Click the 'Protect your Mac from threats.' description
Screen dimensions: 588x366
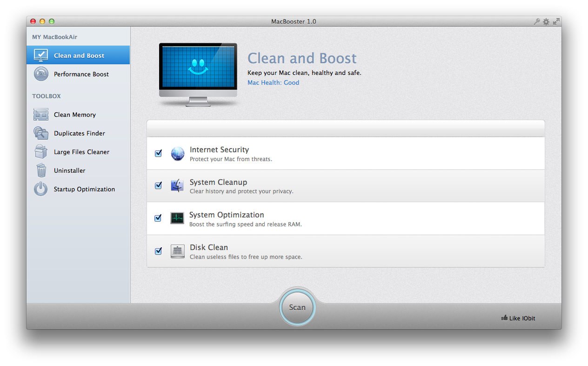click(231, 159)
